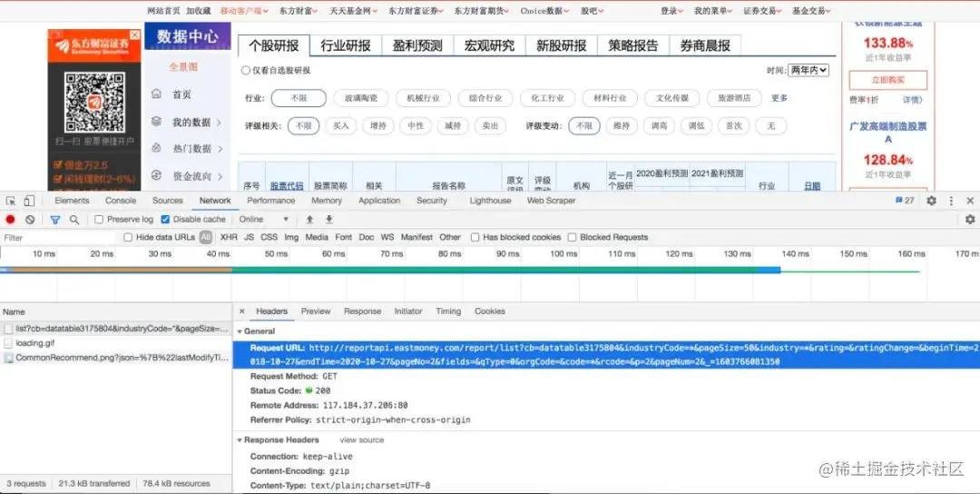Expand the 资金流向 sidebar arrow
Screen dimensions: 980x494
[220, 177]
